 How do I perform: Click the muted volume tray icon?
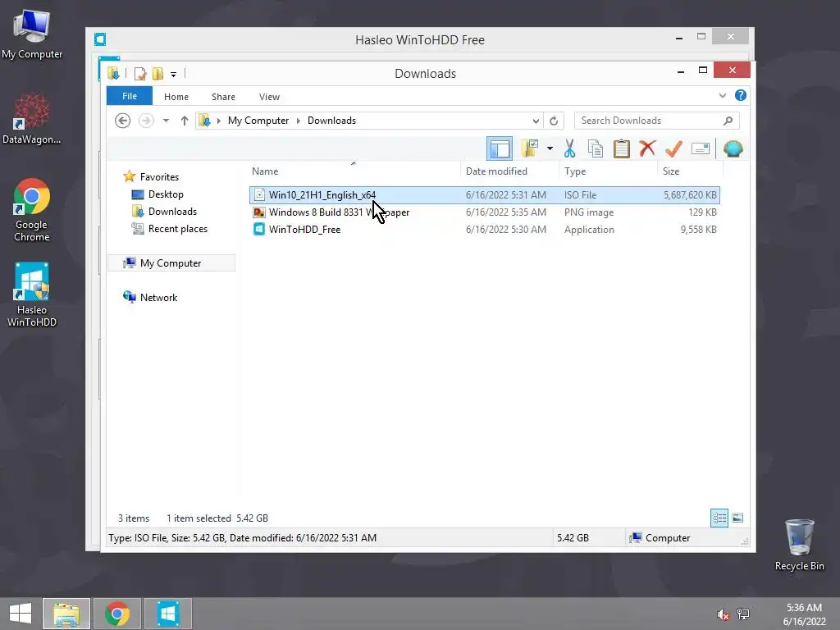click(724, 614)
